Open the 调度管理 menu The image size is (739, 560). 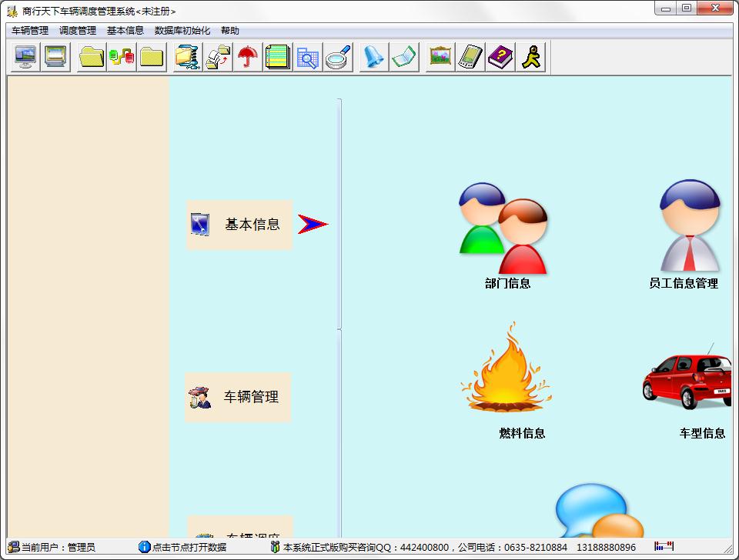coord(78,31)
